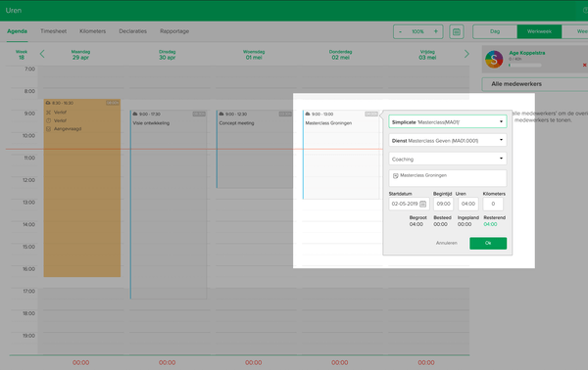Click the Begintijd 09:00 field
588x370 pixels.
point(443,204)
